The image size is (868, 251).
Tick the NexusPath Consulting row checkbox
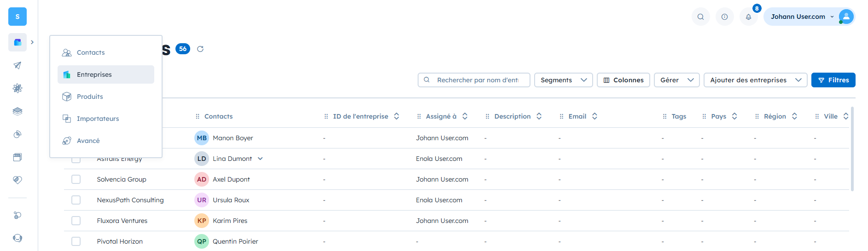click(76, 200)
